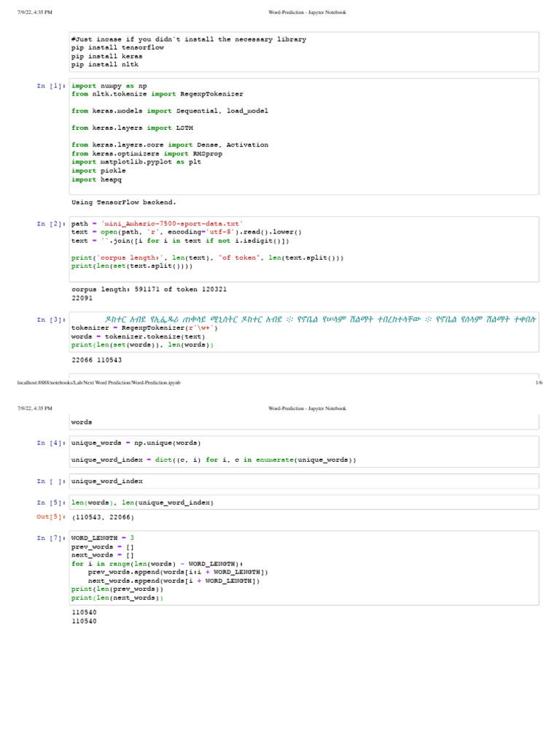This screenshot has height=747, width=560.
Task: Click the np.unique(words) code cell
Action: 303,452
